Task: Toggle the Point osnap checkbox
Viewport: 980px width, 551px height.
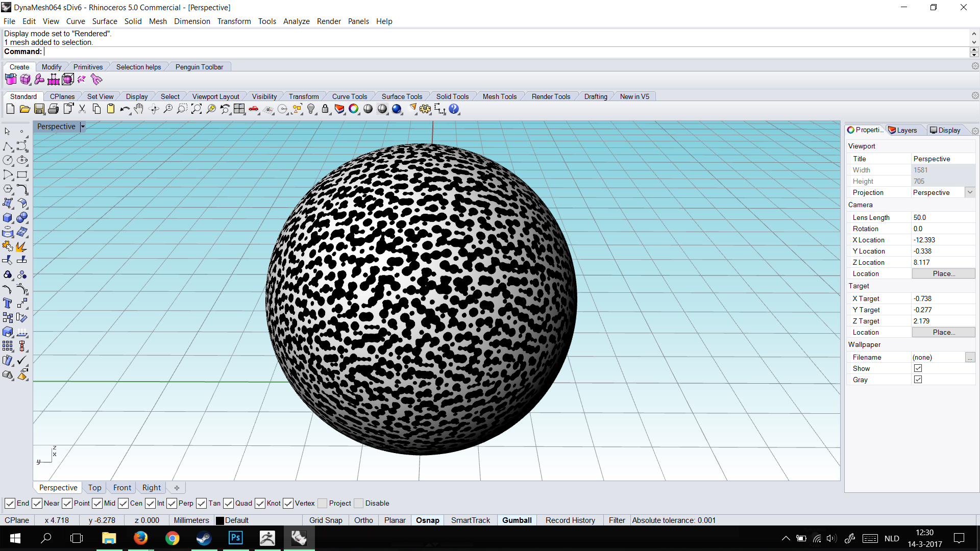Action: click(x=67, y=504)
